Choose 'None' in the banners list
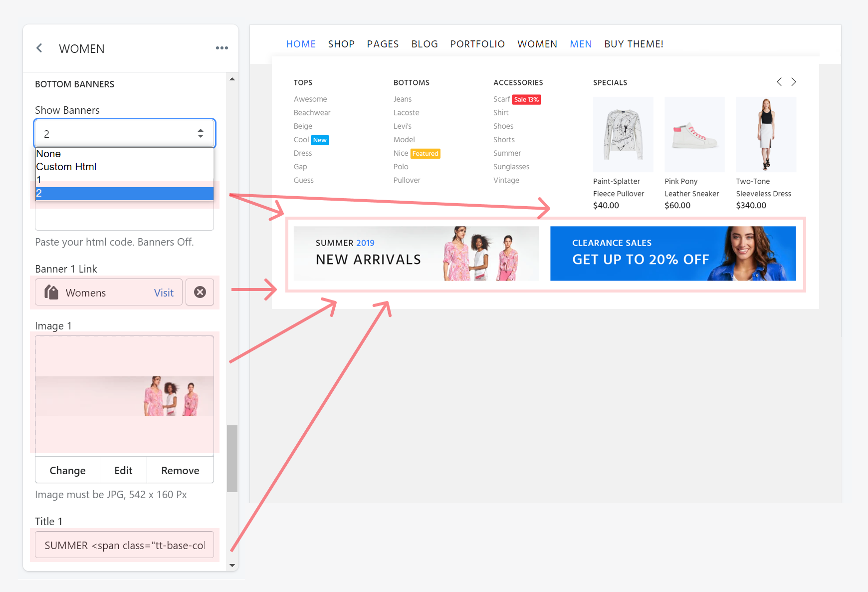 click(48, 154)
